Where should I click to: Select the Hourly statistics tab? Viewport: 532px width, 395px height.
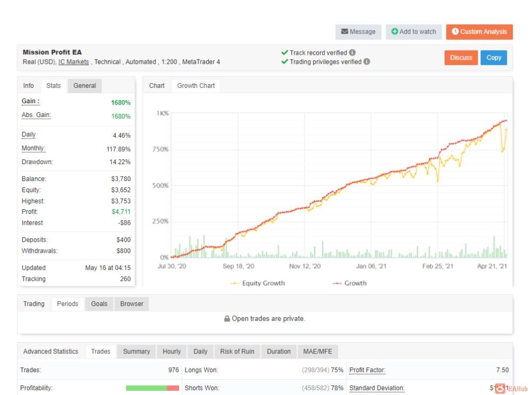pyautogui.click(x=171, y=351)
